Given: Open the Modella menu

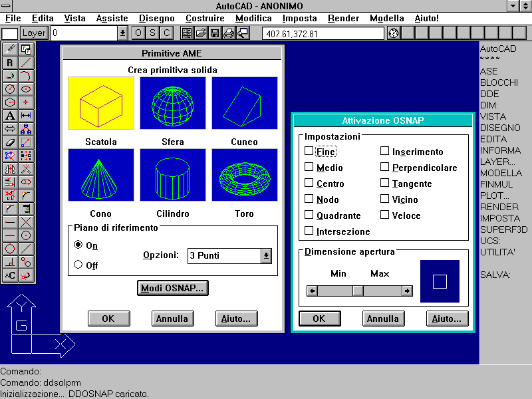Looking at the screenshot, I should click(387, 19).
